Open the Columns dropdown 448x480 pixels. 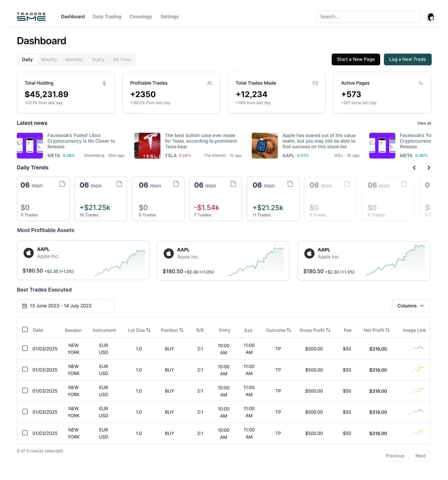[411, 306]
